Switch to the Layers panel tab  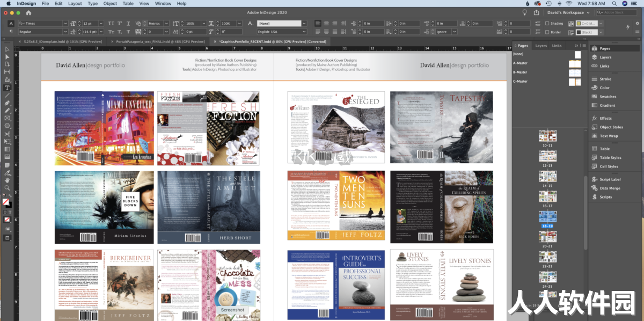pos(541,46)
